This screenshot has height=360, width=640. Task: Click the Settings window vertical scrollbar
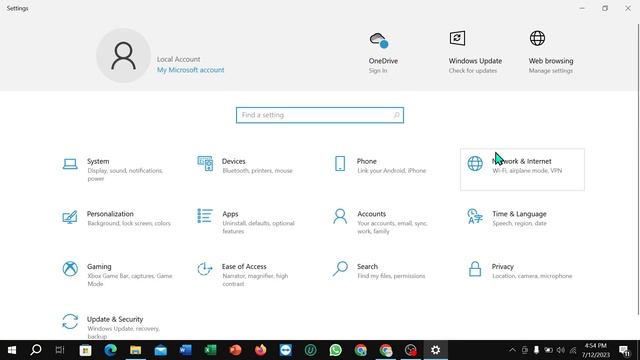coord(638,169)
